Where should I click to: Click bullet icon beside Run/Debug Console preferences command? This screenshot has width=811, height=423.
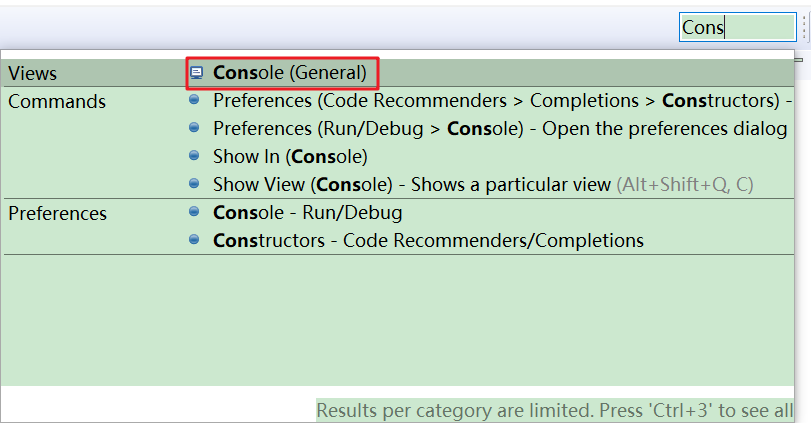pyautogui.click(x=194, y=128)
